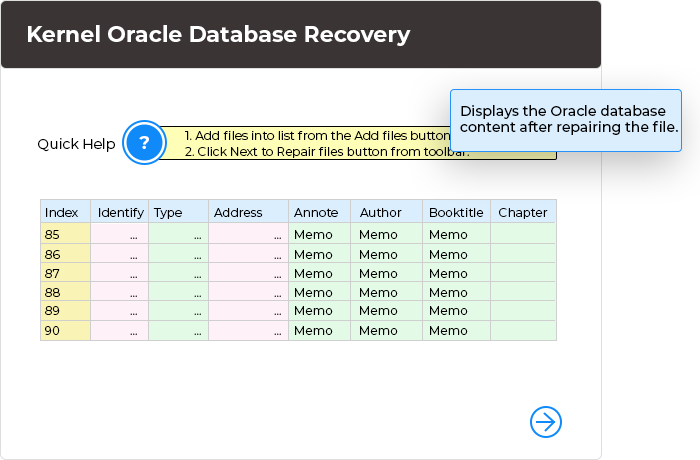
Task: Choose the row numbered 88
Action: click(65, 292)
